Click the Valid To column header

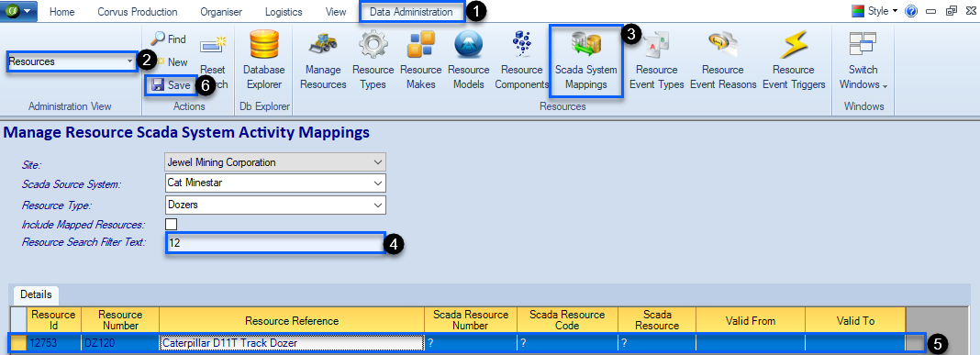tap(855, 321)
